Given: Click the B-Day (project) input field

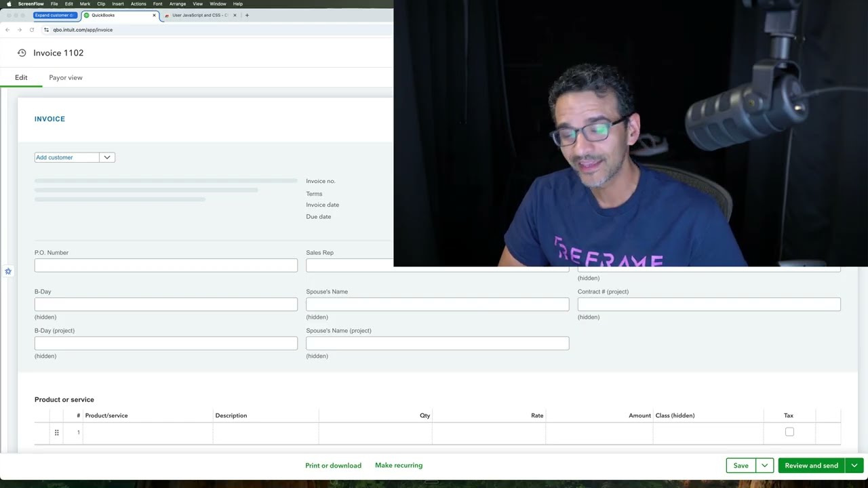Looking at the screenshot, I should click(166, 343).
